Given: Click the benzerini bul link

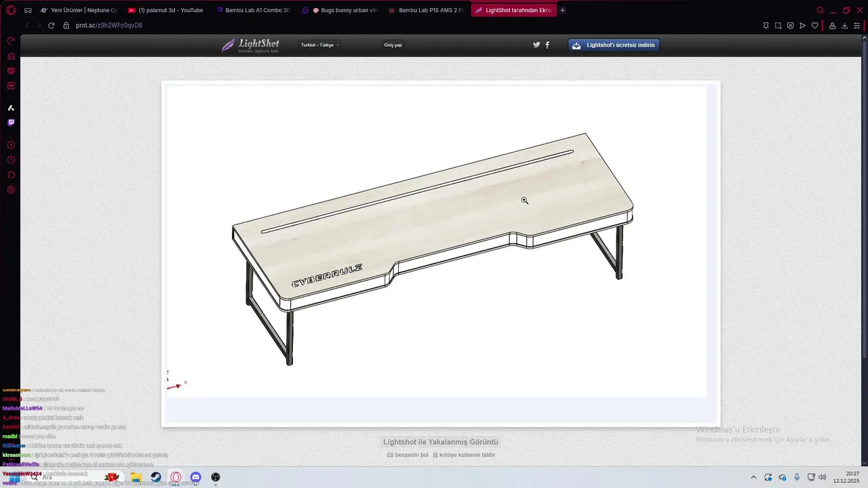Looking at the screenshot, I should [x=408, y=455].
